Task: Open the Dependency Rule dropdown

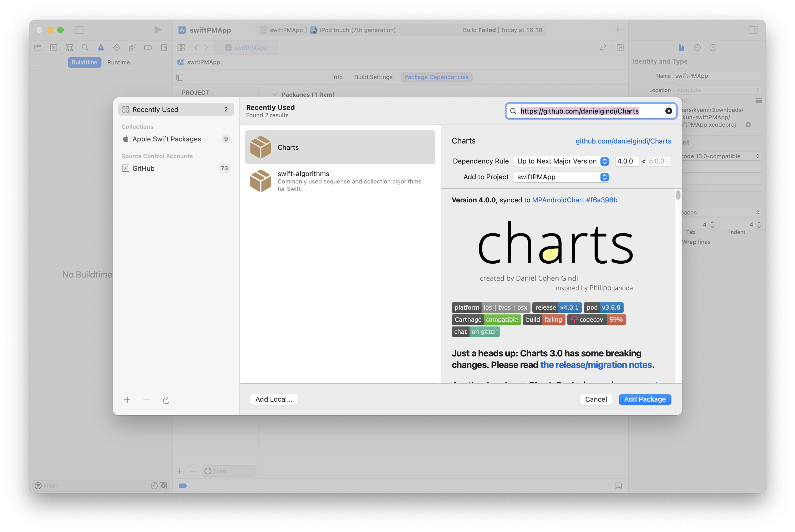Action: pos(561,161)
